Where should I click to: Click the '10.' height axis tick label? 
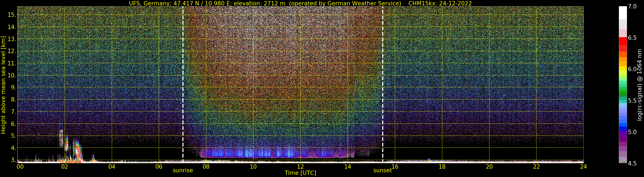tap(12, 75)
